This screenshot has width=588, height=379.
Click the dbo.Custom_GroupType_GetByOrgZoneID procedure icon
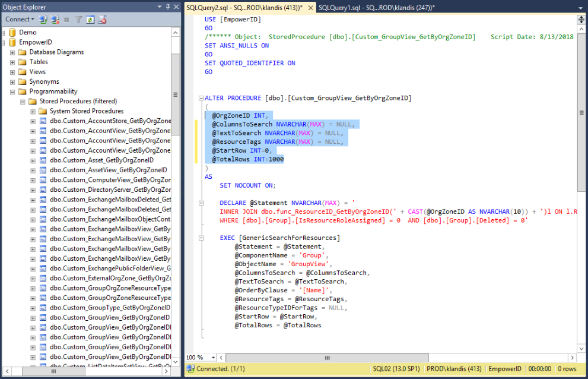(43, 308)
